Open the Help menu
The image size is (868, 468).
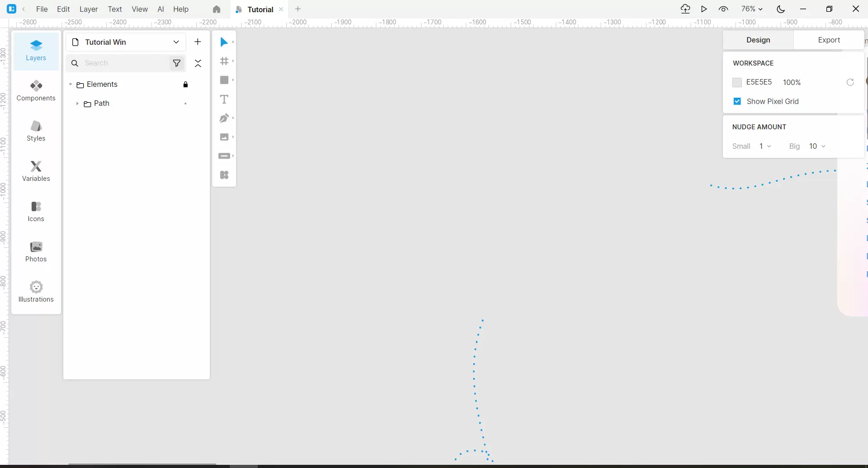(x=181, y=9)
